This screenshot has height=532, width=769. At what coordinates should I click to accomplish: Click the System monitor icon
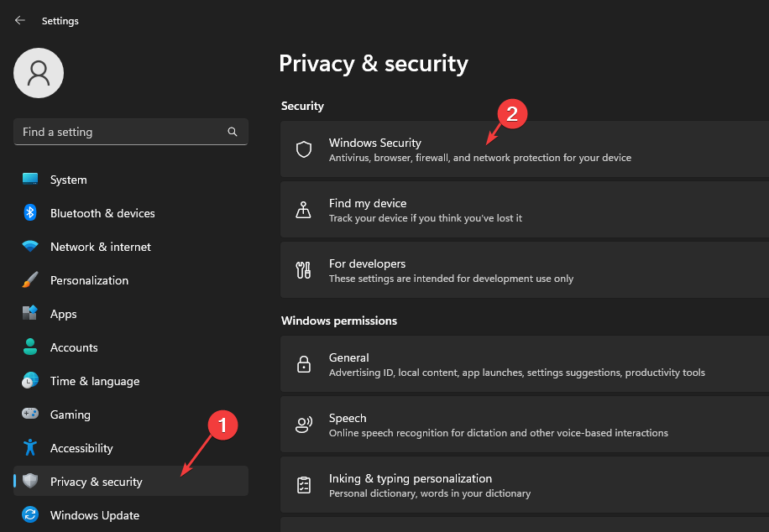(x=30, y=179)
